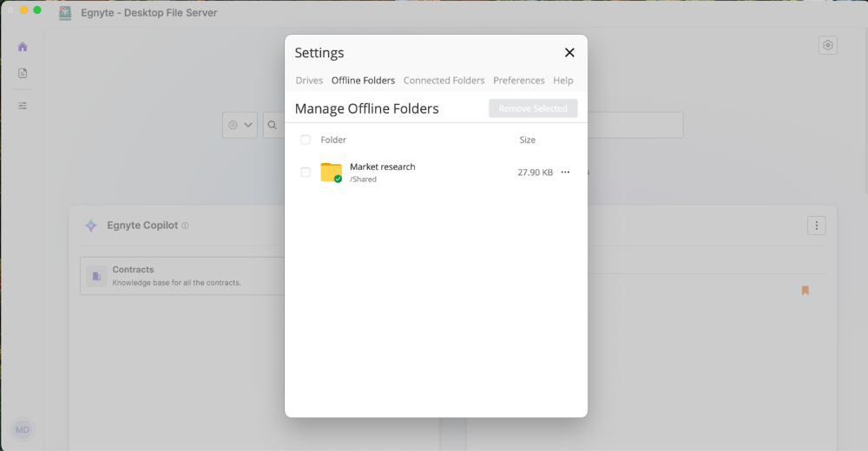Screen dimensions: 868x451
Task: Open the documents icon in sidebar
Action: (x=23, y=73)
